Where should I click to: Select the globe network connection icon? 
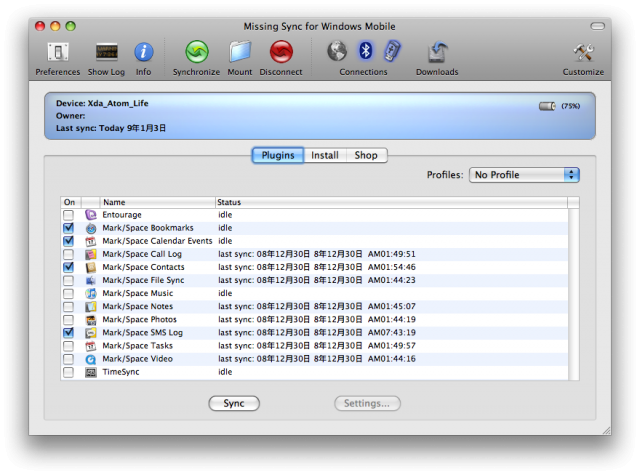pos(337,51)
